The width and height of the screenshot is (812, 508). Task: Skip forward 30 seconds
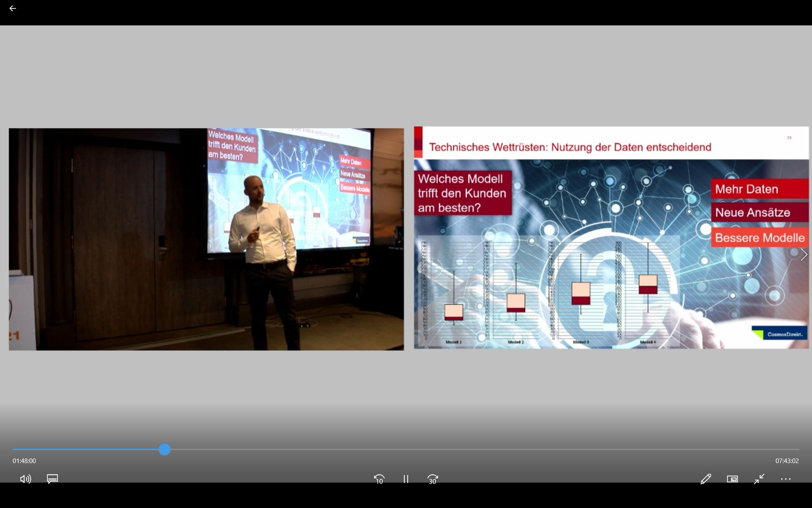(x=432, y=479)
